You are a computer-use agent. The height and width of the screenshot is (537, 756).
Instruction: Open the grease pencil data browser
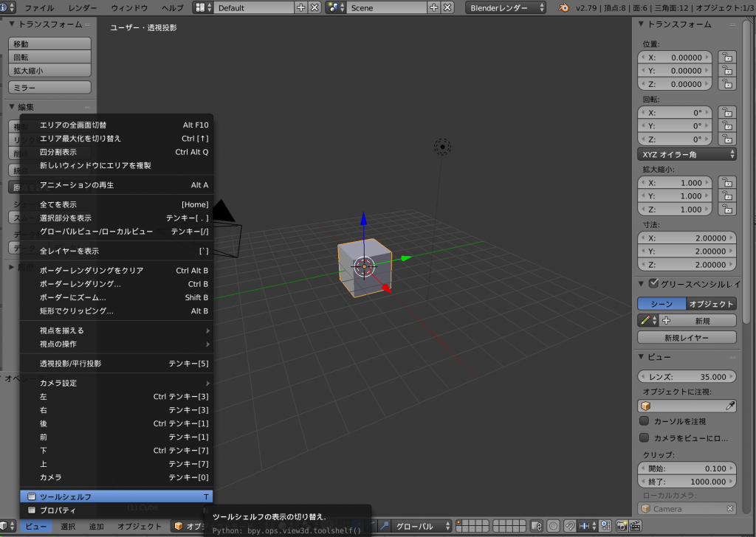point(647,321)
